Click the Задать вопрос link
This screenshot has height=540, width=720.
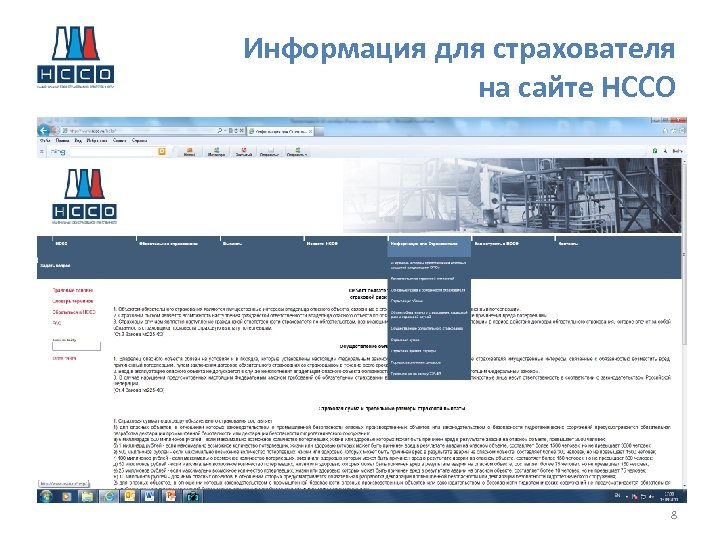(55, 265)
